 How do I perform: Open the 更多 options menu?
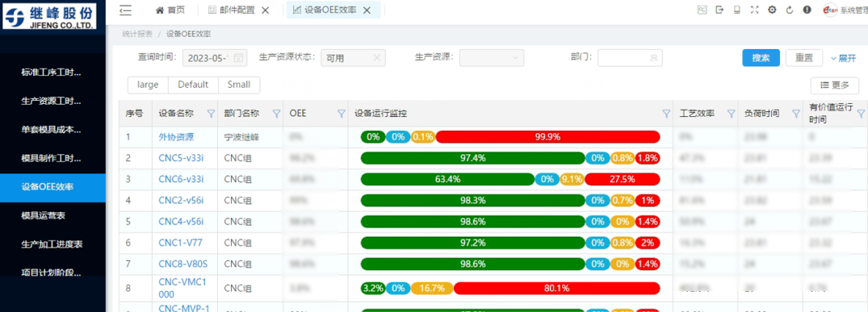(x=835, y=85)
